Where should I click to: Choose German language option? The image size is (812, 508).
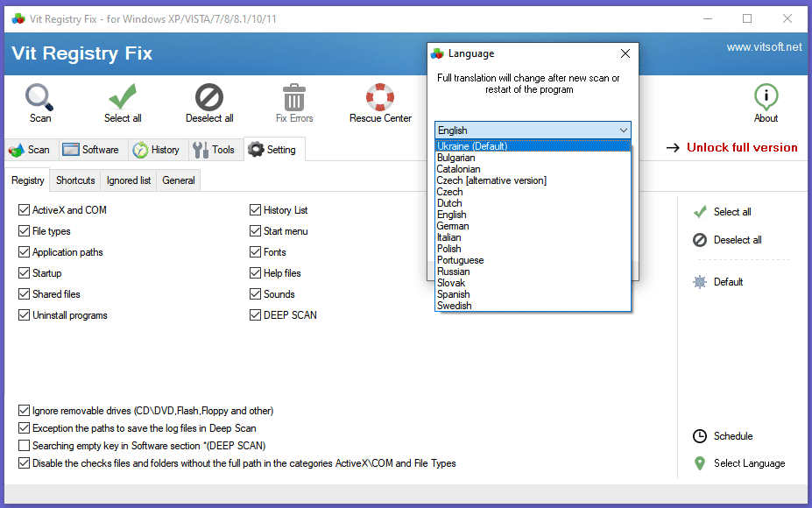tap(533, 226)
